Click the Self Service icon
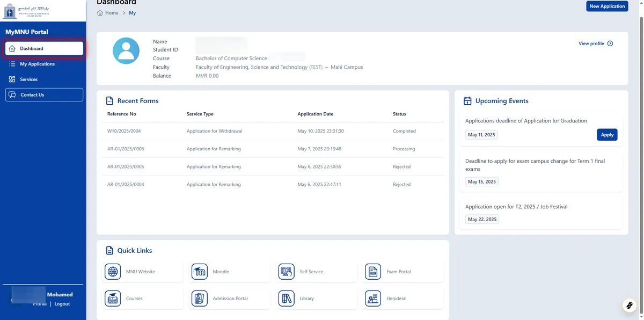The image size is (644, 320). (287, 272)
